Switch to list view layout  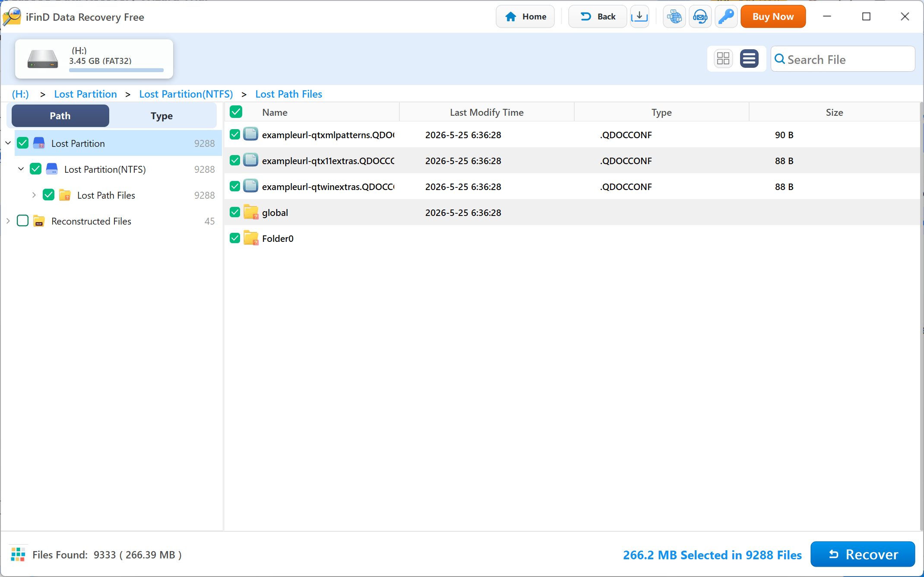click(749, 58)
